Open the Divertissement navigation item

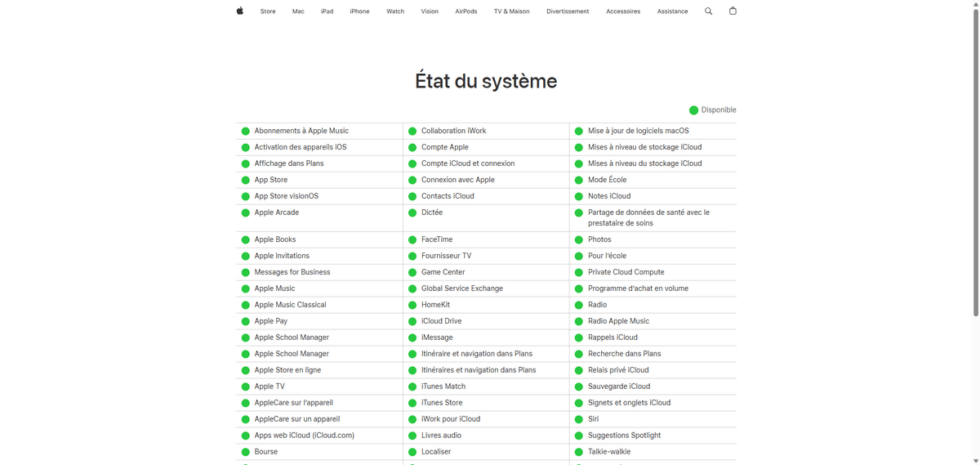pyautogui.click(x=568, y=11)
